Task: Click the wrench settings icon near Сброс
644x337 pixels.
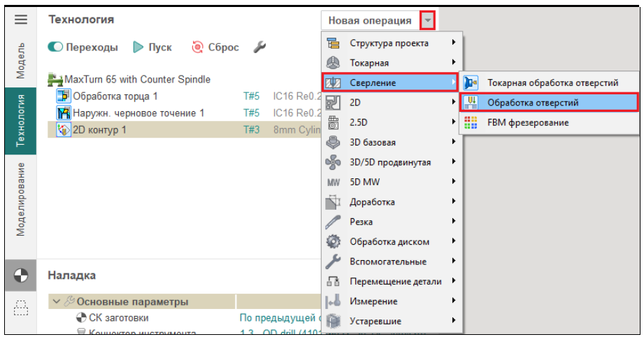Action: [x=259, y=48]
